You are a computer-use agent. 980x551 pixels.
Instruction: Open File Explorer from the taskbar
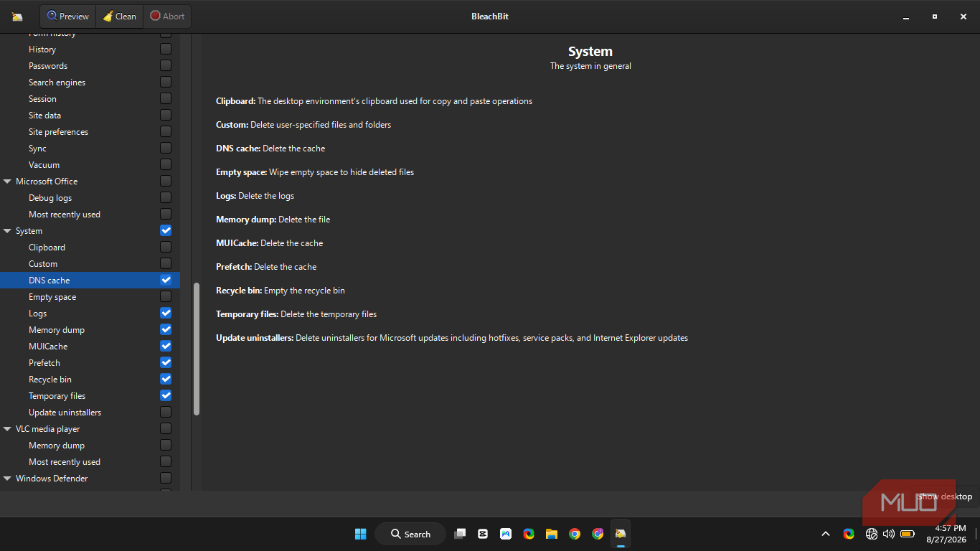coord(552,534)
